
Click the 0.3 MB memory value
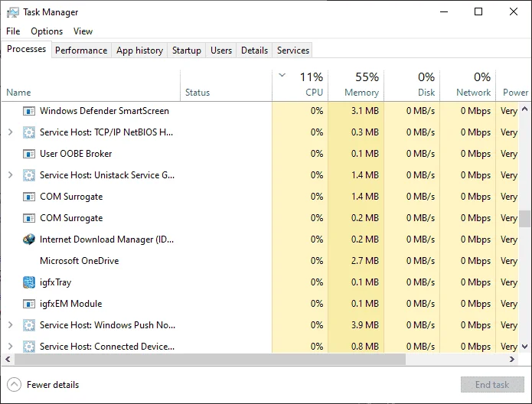point(364,132)
